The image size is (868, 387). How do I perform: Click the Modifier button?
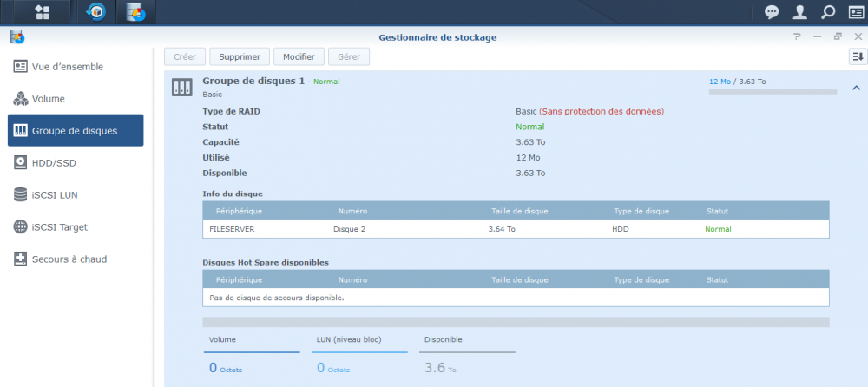(299, 56)
